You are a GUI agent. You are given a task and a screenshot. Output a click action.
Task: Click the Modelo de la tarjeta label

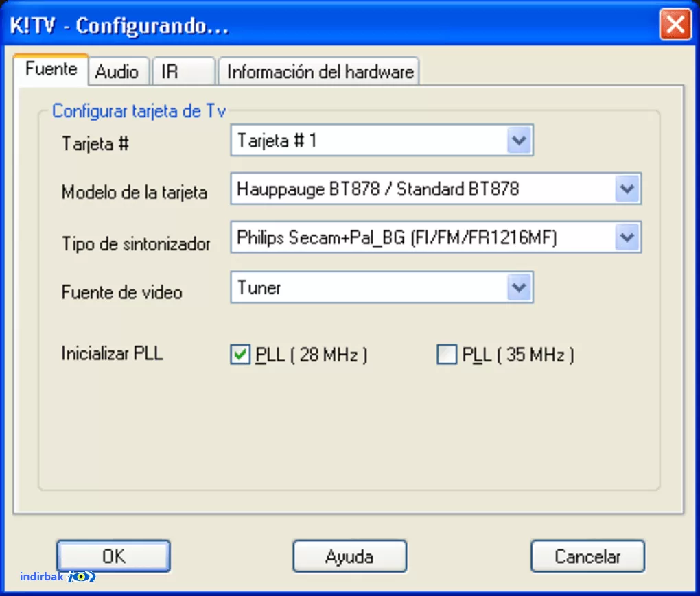pos(135,193)
